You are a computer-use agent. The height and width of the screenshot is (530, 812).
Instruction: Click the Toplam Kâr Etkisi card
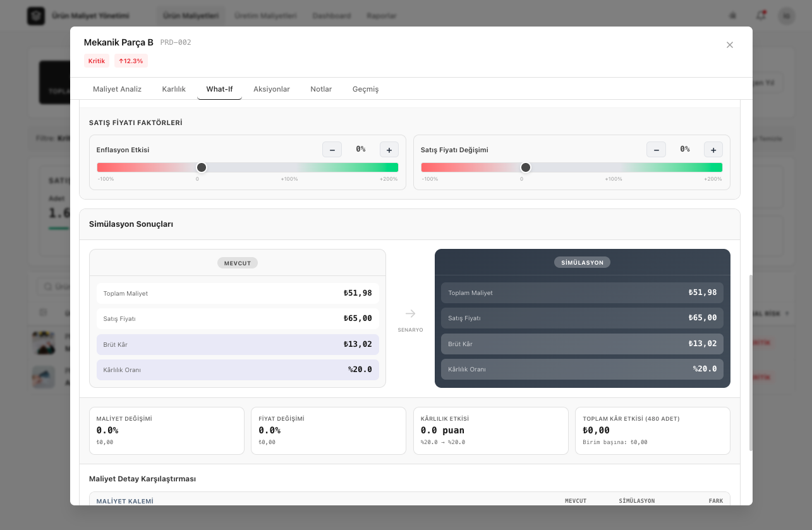pos(652,430)
